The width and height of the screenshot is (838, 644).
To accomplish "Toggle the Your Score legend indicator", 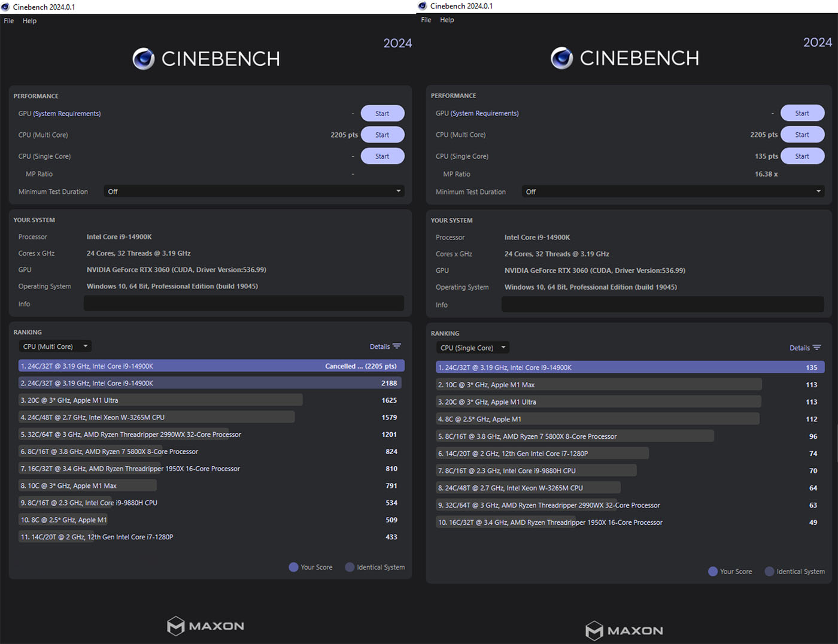I will point(293,567).
